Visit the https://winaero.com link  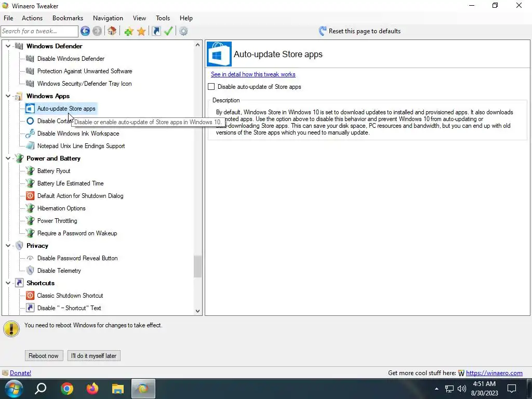click(494, 373)
